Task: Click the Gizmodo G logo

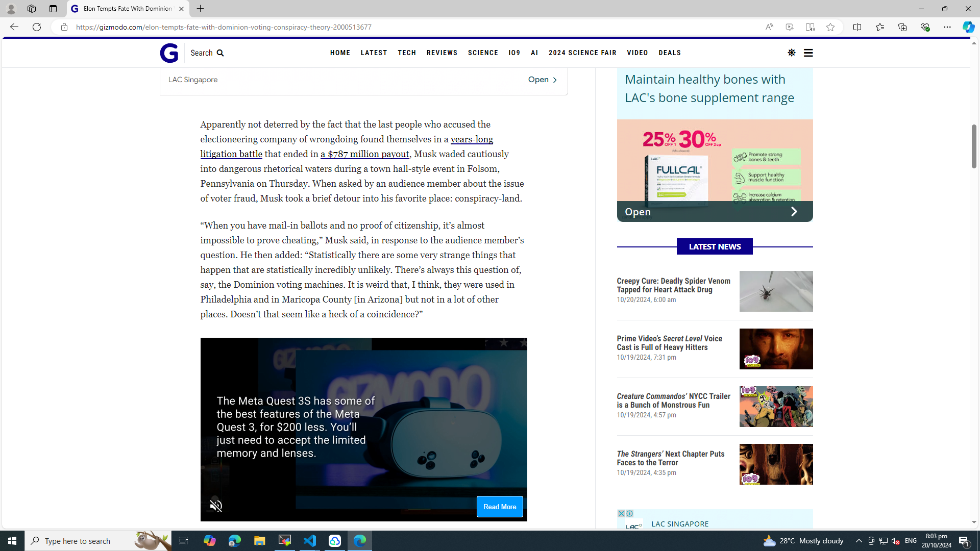Action: pyautogui.click(x=169, y=53)
